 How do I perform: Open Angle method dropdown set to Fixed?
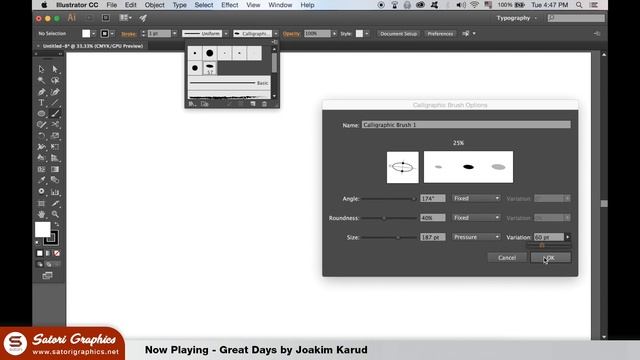click(476, 198)
